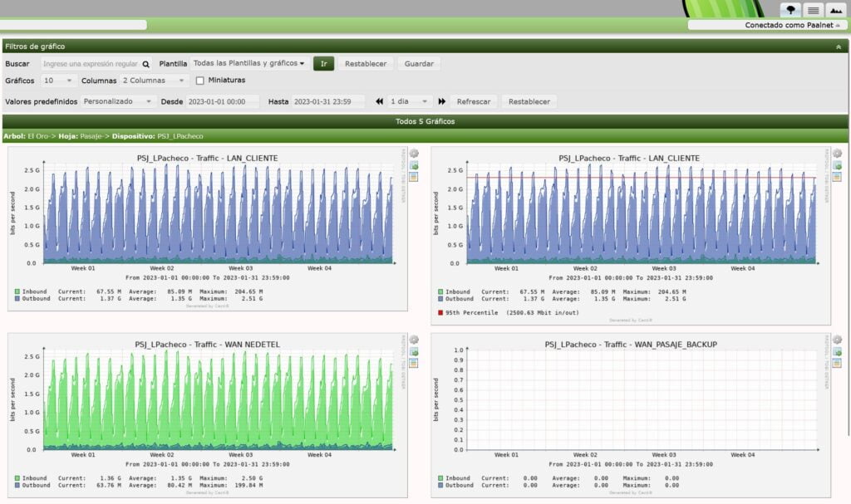
Task: Switch to the list view tab
Action: (x=813, y=10)
